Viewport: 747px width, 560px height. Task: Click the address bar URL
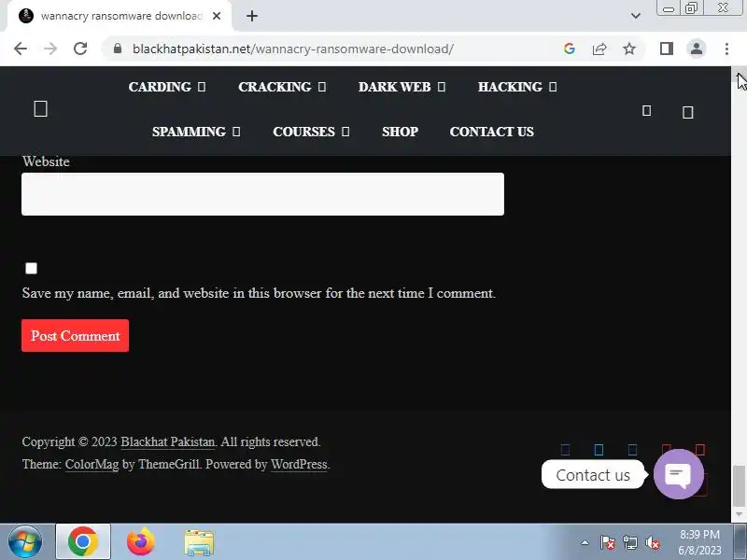pyautogui.click(x=292, y=49)
